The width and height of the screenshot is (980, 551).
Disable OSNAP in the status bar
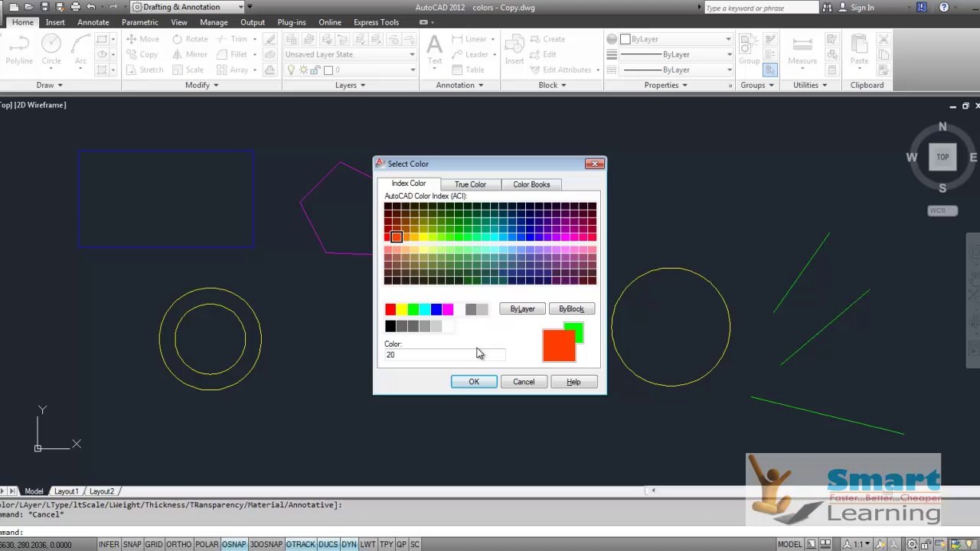234,544
